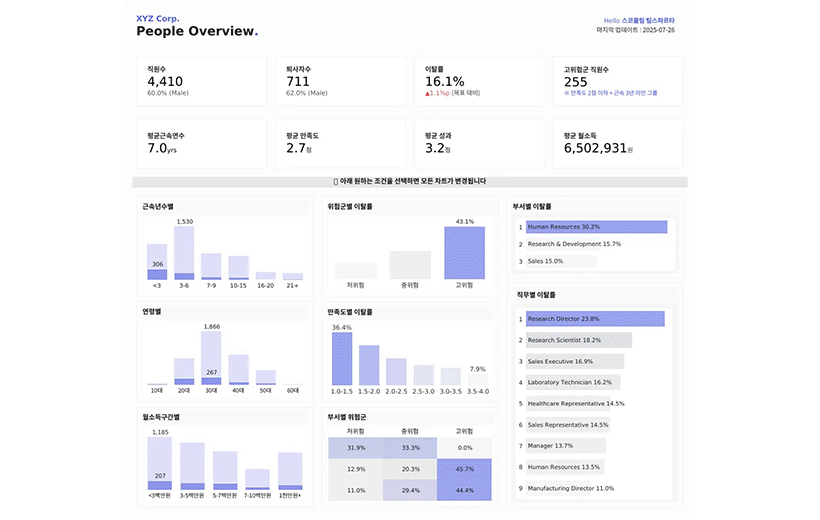
Task: Select the 평균 성과 card showing 3.2
Action: tap(479, 143)
